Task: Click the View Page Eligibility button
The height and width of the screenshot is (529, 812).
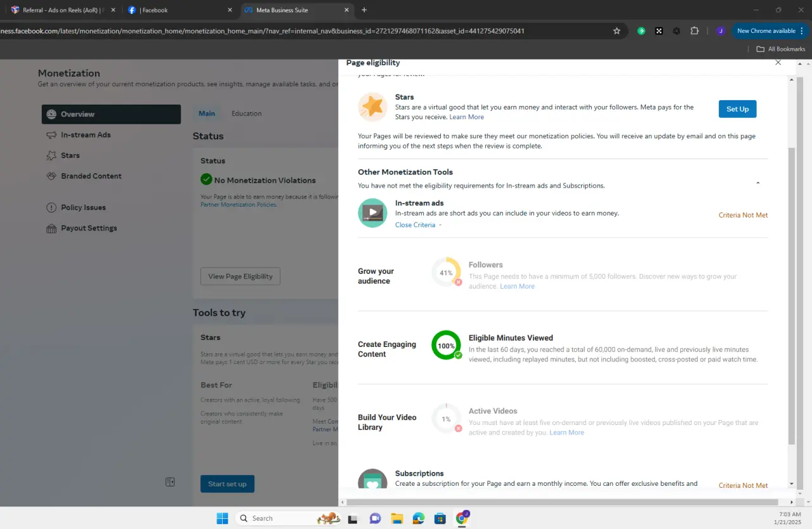Action: click(x=240, y=277)
